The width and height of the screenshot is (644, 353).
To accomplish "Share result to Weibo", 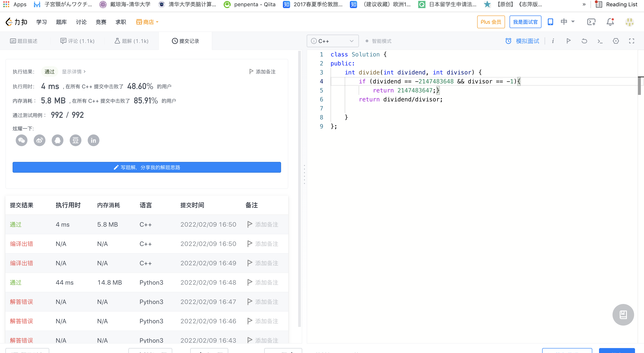I will click(x=40, y=140).
